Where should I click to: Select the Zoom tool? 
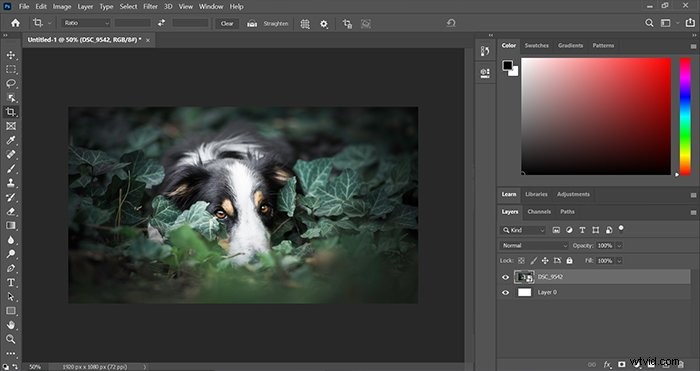(11, 339)
